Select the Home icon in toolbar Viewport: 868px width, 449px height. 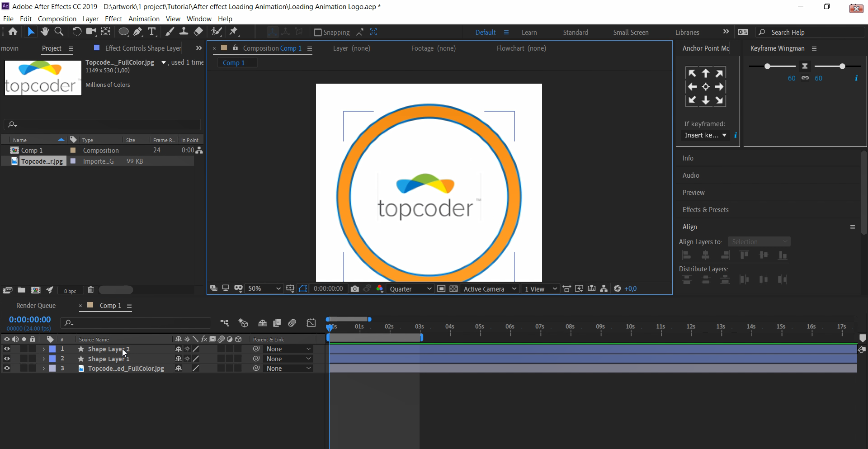[13, 32]
